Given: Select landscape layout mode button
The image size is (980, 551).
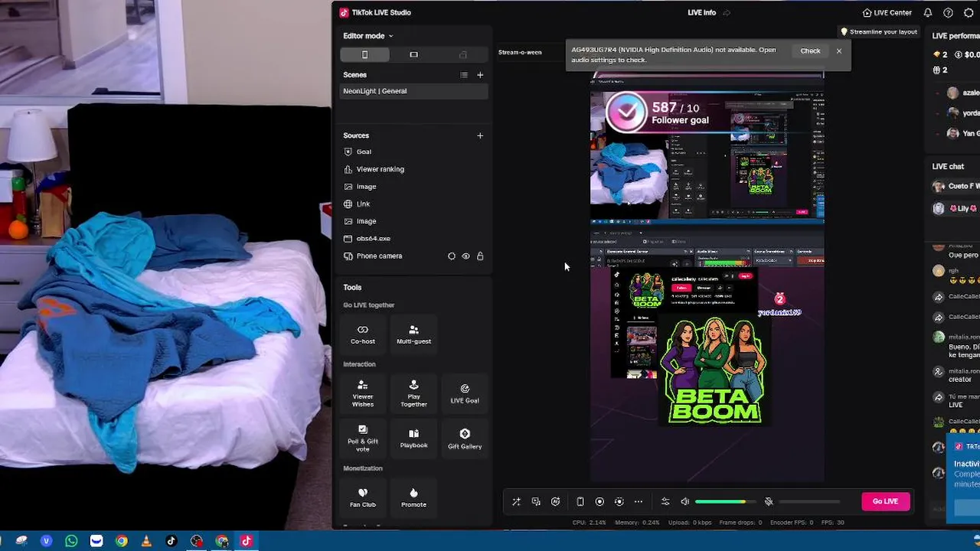Looking at the screenshot, I should tap(413, 54).
